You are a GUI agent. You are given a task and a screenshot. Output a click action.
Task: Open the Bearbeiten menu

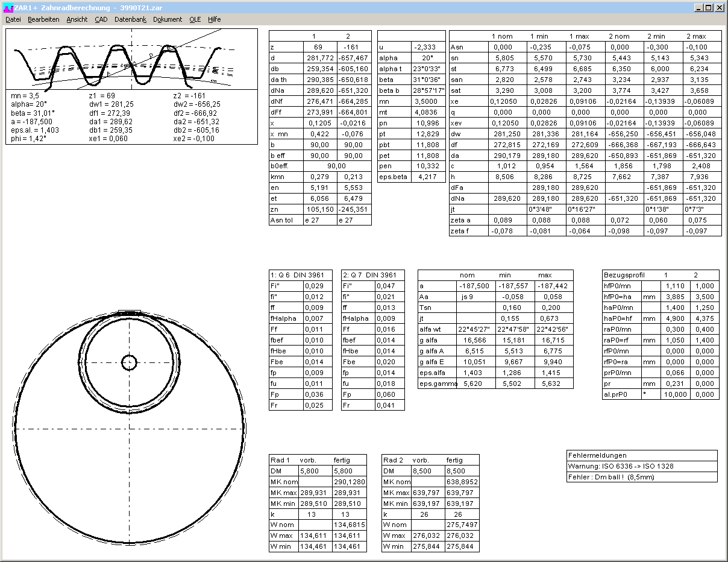point(43,19)
